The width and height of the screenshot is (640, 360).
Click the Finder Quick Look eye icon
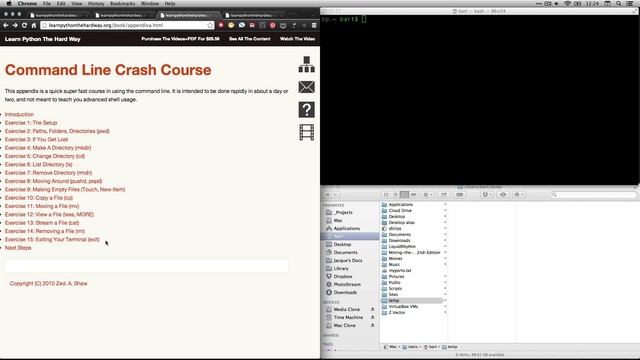(x=503, y=195)
